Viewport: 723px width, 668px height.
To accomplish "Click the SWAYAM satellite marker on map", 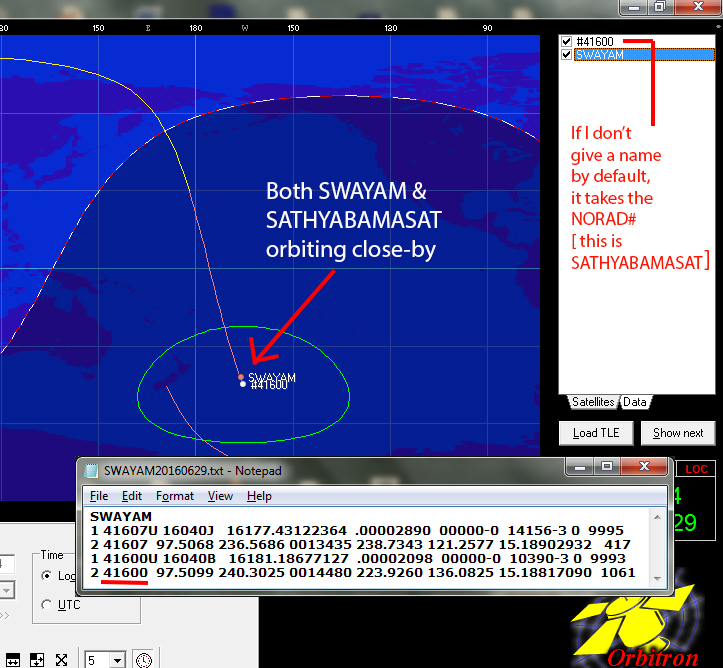I will [241, 377].
